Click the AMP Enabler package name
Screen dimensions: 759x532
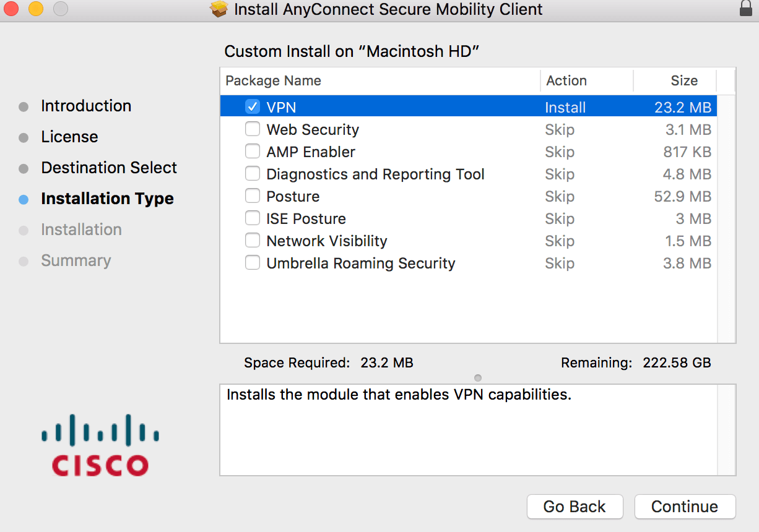pyautogui.click(x=311, y=152)
